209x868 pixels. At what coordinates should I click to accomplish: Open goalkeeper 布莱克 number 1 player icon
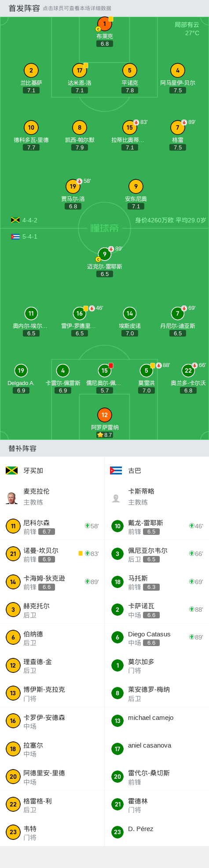[x=104, y=24]
